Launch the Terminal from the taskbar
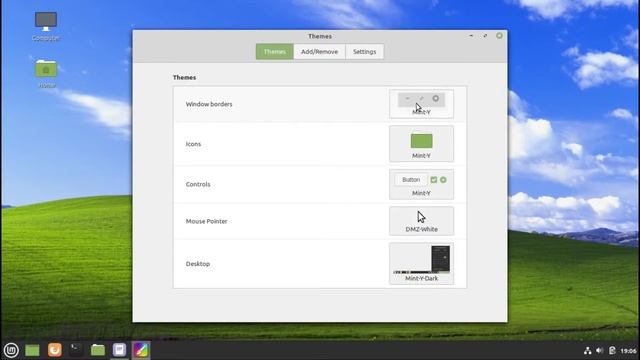 [76, 350]
